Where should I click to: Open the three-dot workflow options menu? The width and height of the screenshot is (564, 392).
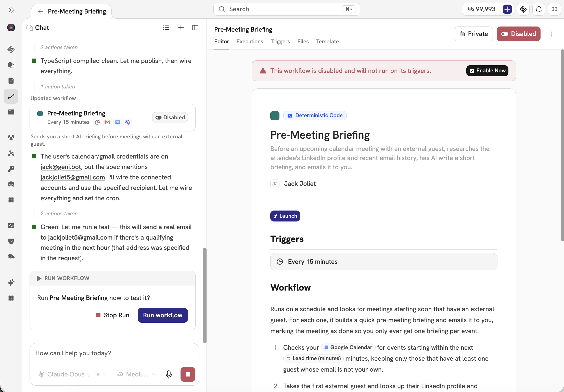point(552,34)
